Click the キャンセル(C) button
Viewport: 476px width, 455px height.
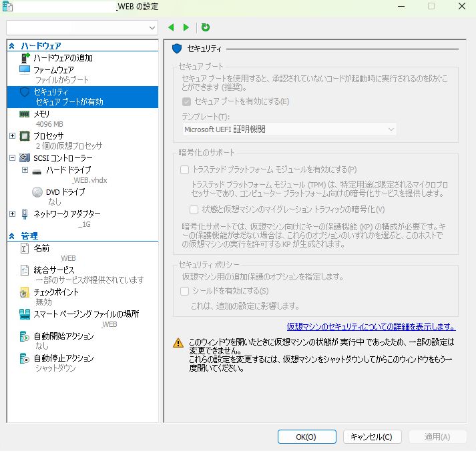pos(372,437)
